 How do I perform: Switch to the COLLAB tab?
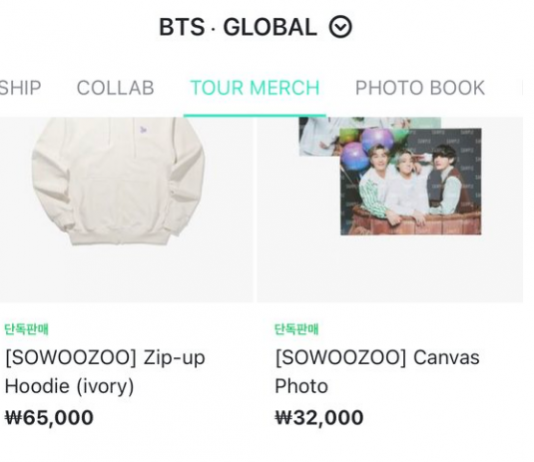[x=115, y=88]
